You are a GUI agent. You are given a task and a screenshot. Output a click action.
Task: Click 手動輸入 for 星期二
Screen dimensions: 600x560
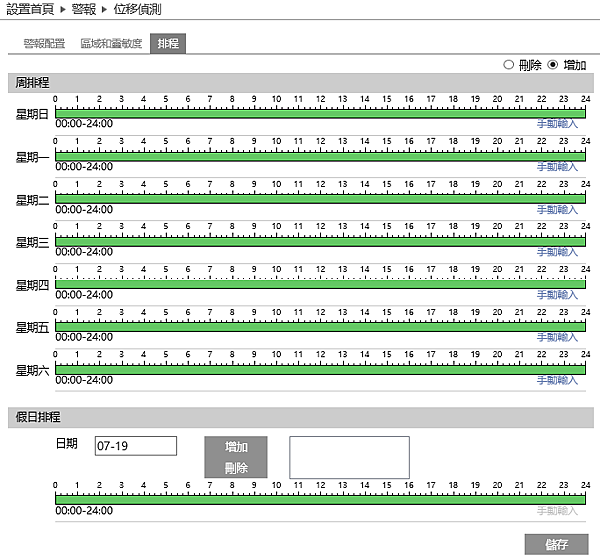coord(557,209)
